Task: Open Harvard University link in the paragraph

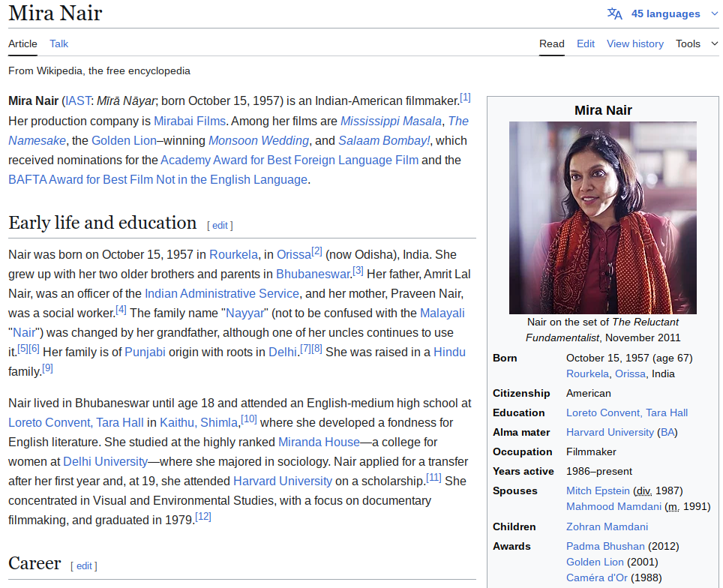Action: 283,481
